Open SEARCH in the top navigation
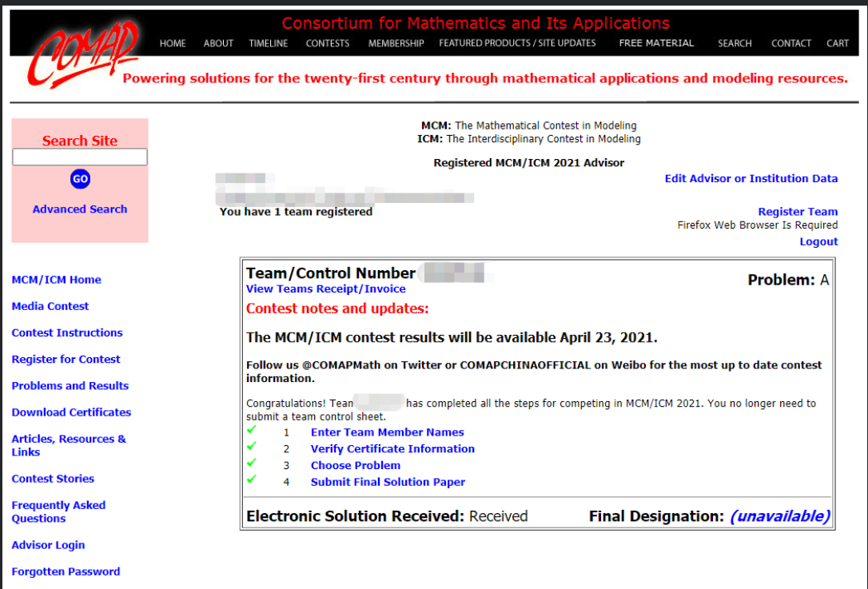 (x=735, y=43)
